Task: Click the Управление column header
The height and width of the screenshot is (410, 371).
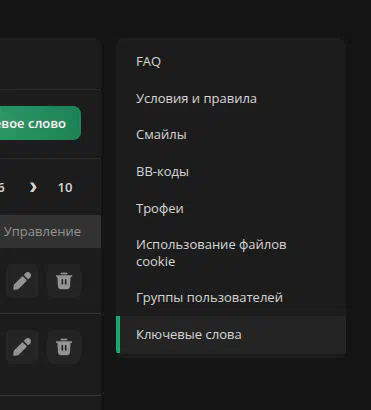Action: coord(42,231)
